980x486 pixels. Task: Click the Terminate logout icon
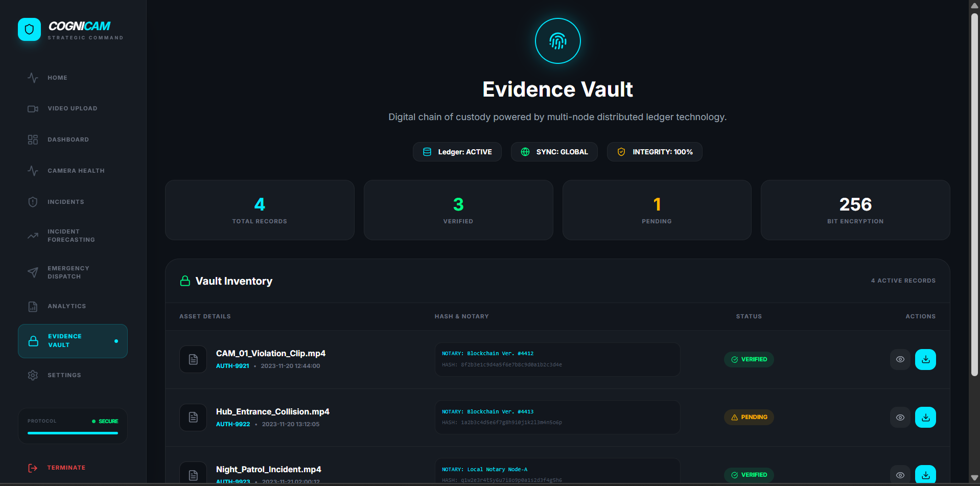[x=33, y=468]
